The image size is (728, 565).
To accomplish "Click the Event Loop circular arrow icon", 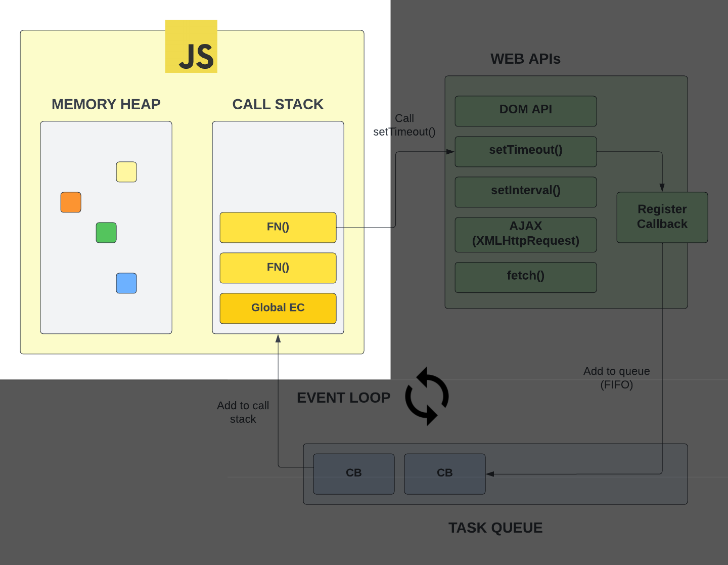I will click(x=427, y=397).
